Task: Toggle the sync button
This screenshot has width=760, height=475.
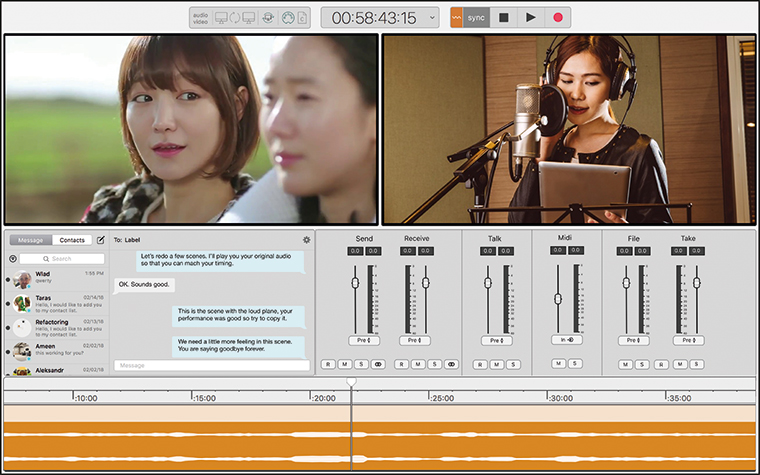Action: 476,17
